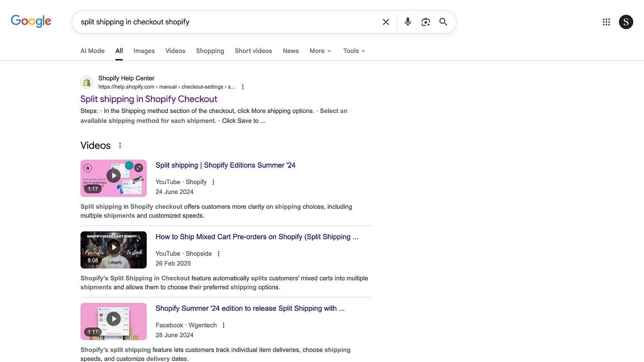Open the Google account avatar S
Image resolution: width=644 pixels, height=362 pixels.
click(x=626, y=22)
